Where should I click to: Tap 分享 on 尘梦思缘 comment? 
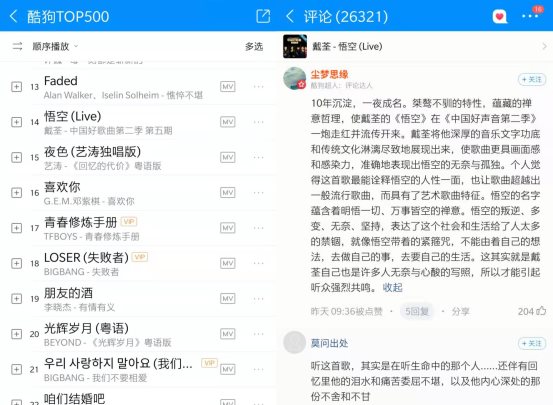[x=460, y=312]
